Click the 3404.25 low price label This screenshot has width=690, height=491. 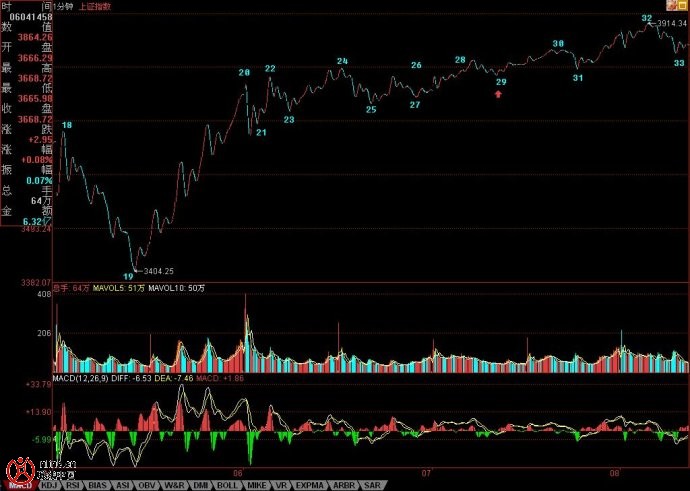coord(159,271)
